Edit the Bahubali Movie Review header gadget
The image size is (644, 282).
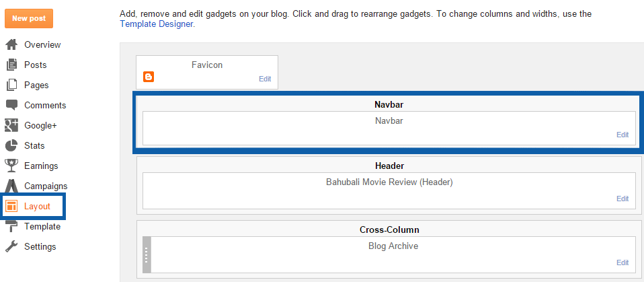pyautogui.click(x=622, y=199)
